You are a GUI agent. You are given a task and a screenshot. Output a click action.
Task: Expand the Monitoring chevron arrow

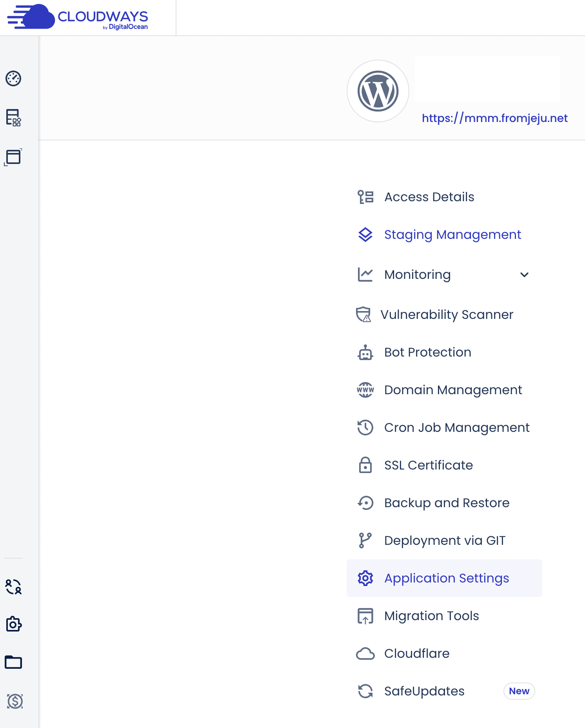coord(524,275)
